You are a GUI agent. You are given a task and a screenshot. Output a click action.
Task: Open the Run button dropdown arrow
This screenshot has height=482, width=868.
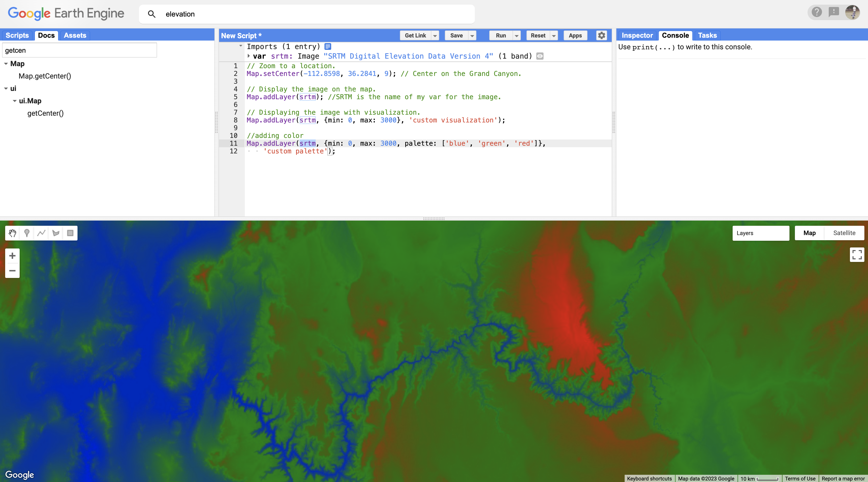click(x=517, y=36)
